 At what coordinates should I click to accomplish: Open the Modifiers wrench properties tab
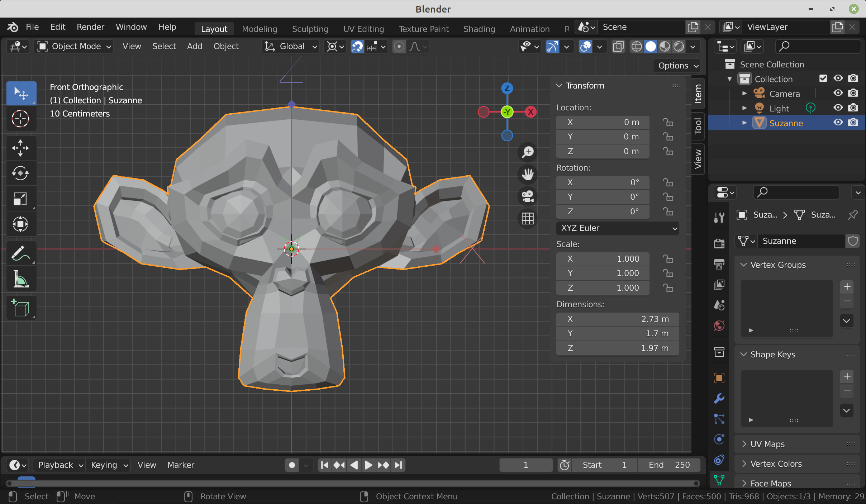[719, 398]
